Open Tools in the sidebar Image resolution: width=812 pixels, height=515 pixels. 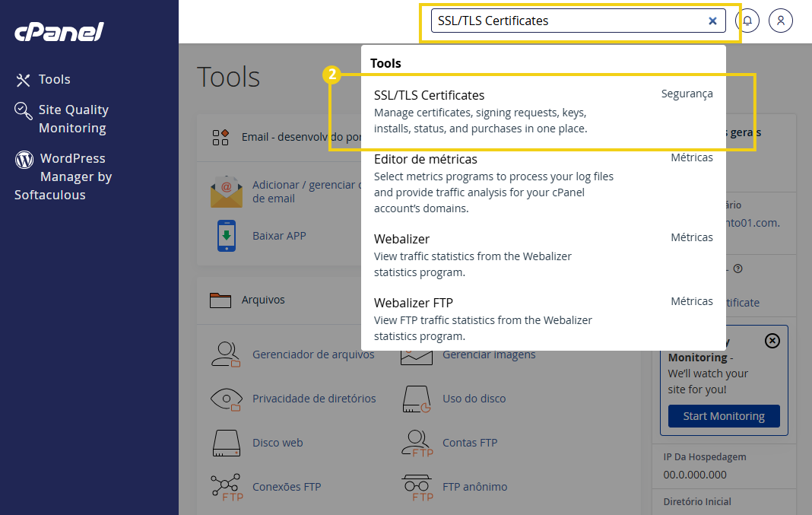coord(55,79)
